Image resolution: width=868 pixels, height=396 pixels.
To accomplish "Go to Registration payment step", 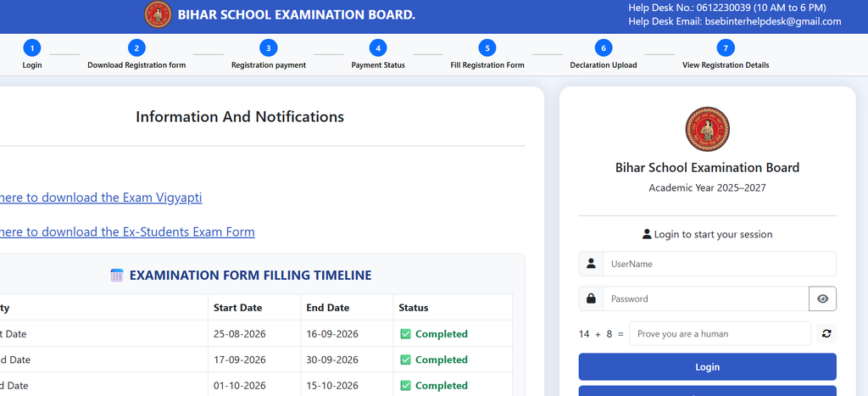I will point(269,65).
